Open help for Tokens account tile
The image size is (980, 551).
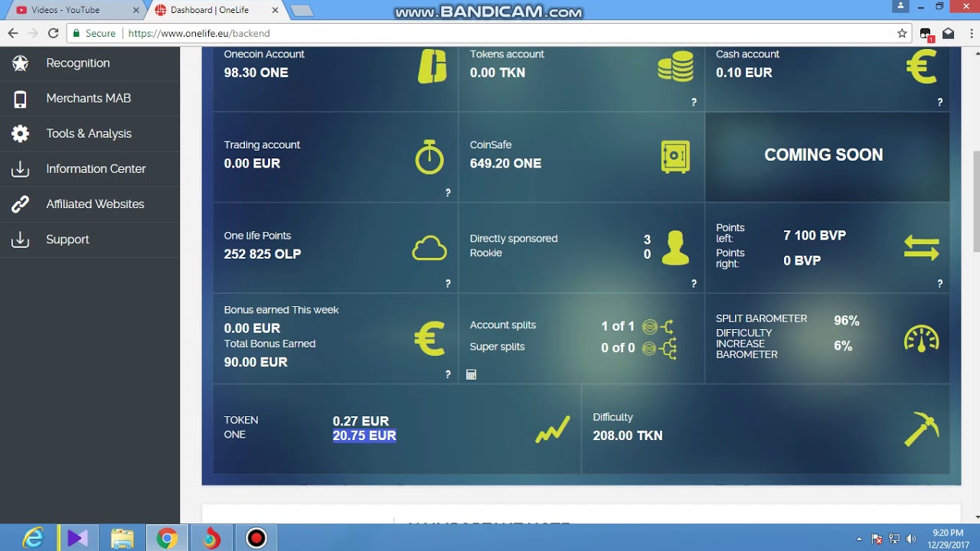pos(694,102)
